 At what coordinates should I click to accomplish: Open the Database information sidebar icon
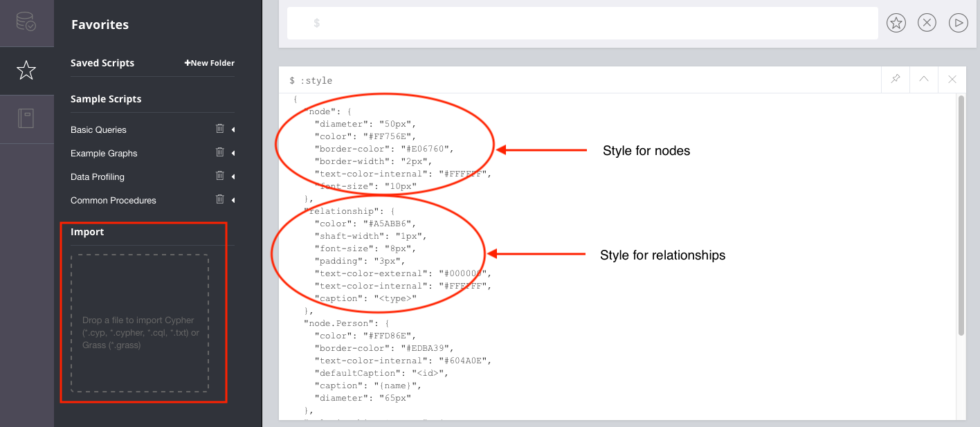(26, 22)
